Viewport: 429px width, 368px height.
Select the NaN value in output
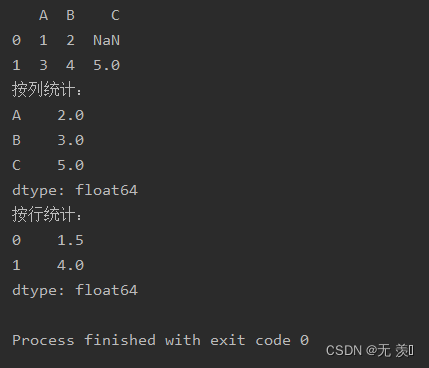coord(106,40)
